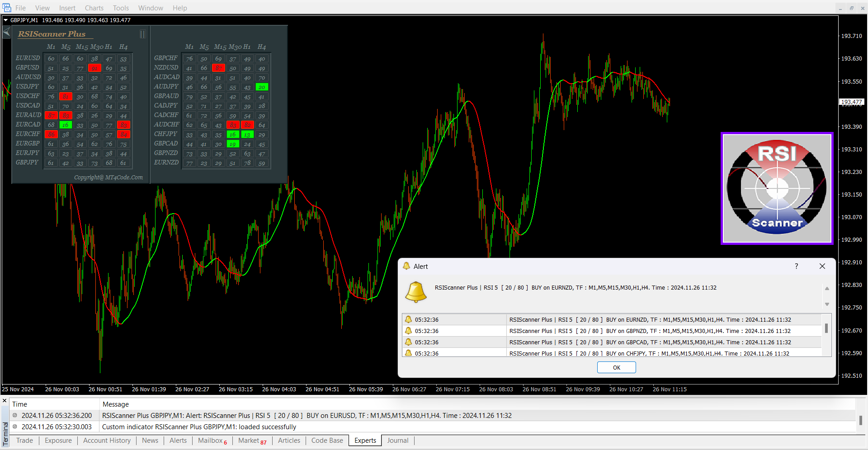Image resolution: width=868 pixels, height=450 pixels.
Task: Click the red GBPUSD M30 cell showing 91
Action: pos(94,68)
